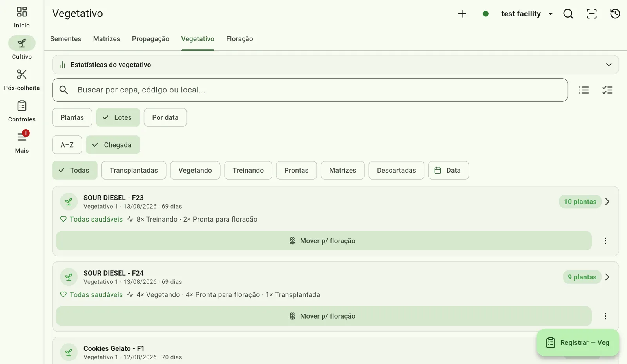Image resolution: width=627 pixels, height=364 pixels.
Task: Click the Cookies Gelato - F1 title
Action: [x=114, y=348]
